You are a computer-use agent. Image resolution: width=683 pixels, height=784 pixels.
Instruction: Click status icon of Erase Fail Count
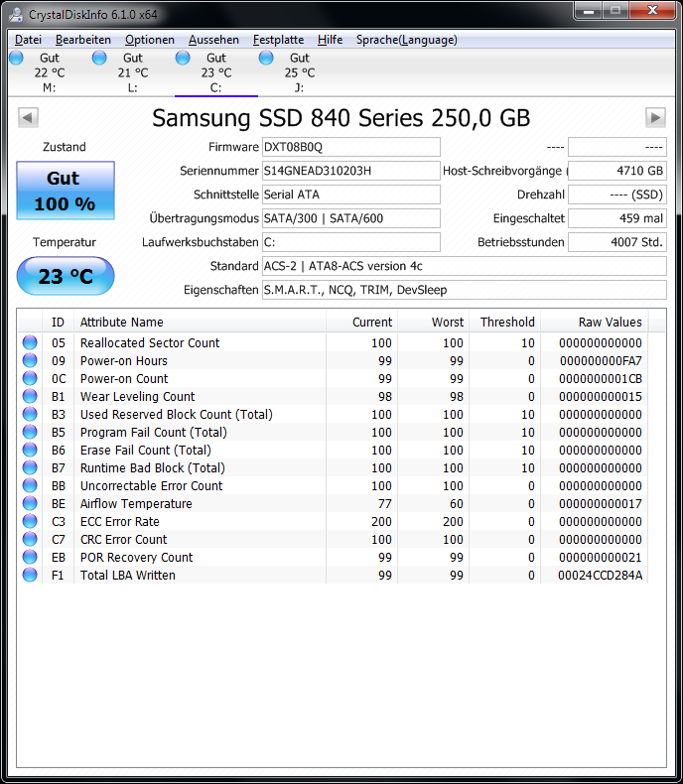click(x=30, y=450)
